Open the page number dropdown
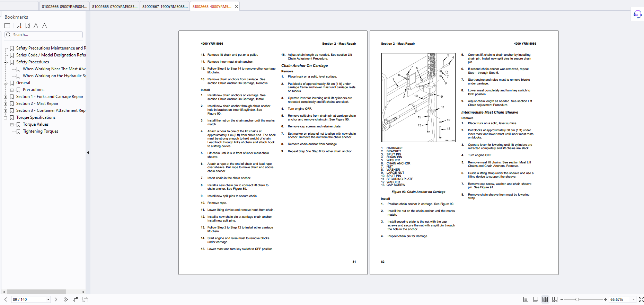Viewport: 644px width, 305px height. [48, 299]
